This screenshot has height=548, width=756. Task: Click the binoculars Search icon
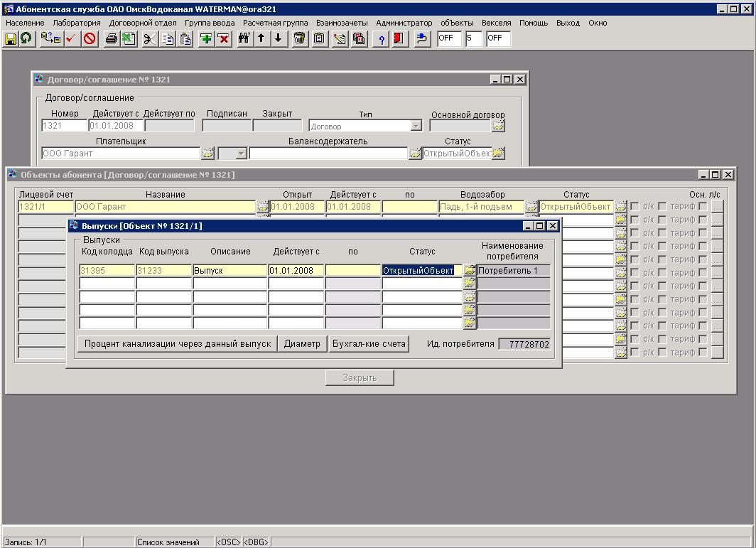tap(244, 38)
